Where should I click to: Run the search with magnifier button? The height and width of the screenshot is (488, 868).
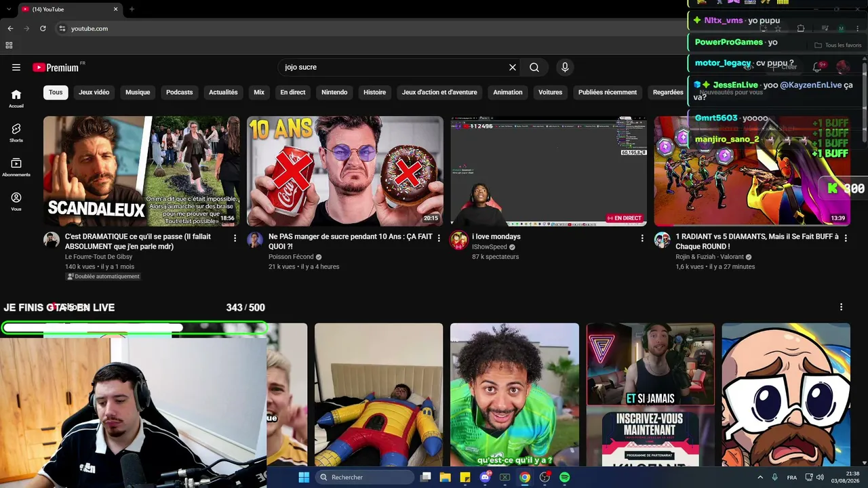coord(534,67)
